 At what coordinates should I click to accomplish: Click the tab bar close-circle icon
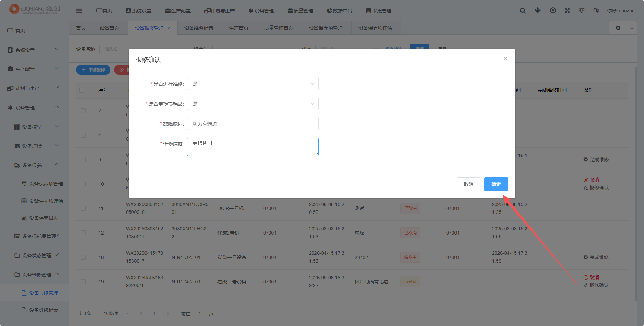618,28
